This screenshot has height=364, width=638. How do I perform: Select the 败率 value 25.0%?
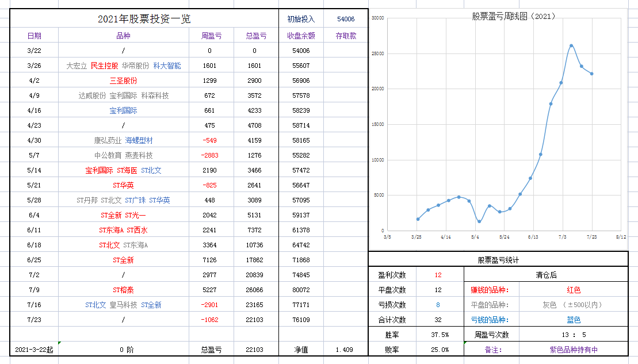[x=440, y=350]
